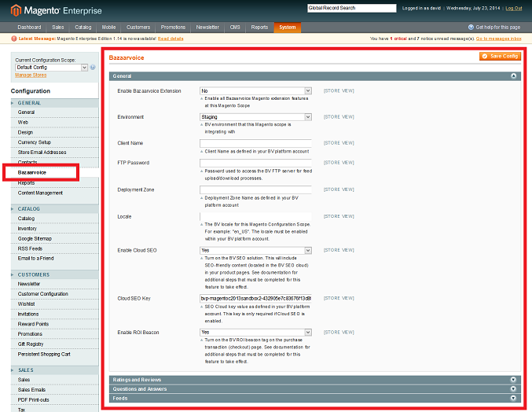Click the Cloud SEO Key input field

point(255,298)
